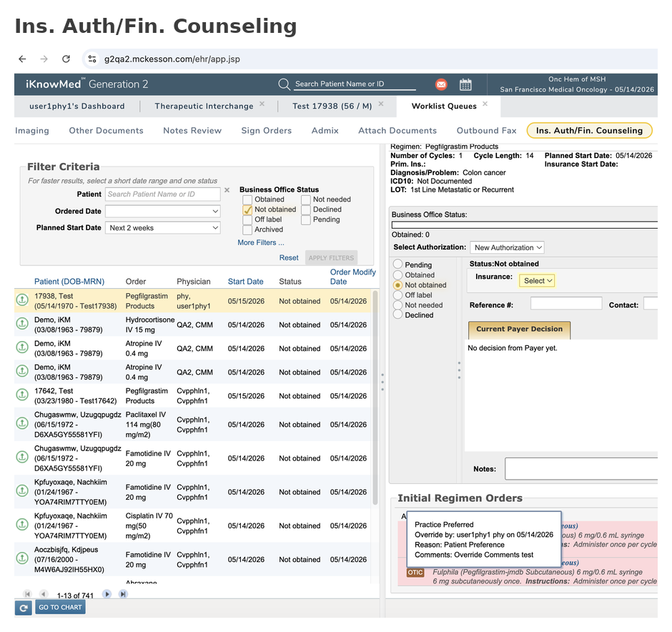The height and width of the screenshot is (632, 672).
Task: Click the worklist vertical scrollbar
Action: (x=375, y=398)
